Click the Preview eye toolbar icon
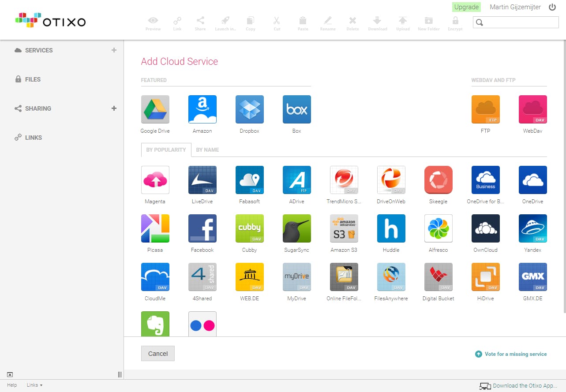 153,24
